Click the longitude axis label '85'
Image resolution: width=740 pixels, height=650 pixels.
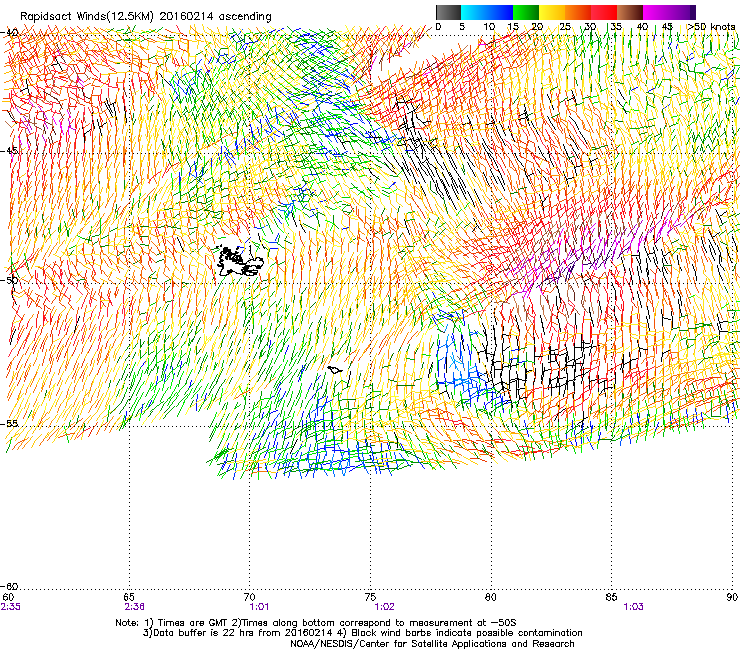pos(611,598)
